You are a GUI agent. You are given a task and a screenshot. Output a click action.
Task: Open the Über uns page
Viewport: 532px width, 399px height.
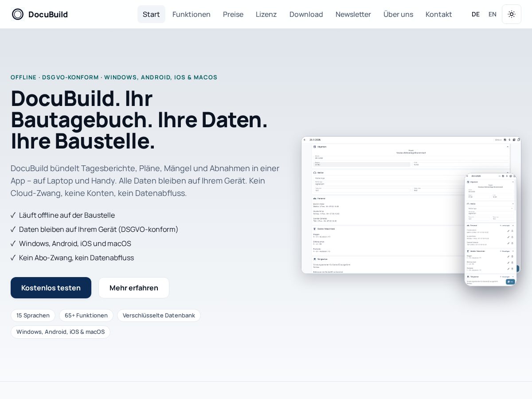point(398,14)
